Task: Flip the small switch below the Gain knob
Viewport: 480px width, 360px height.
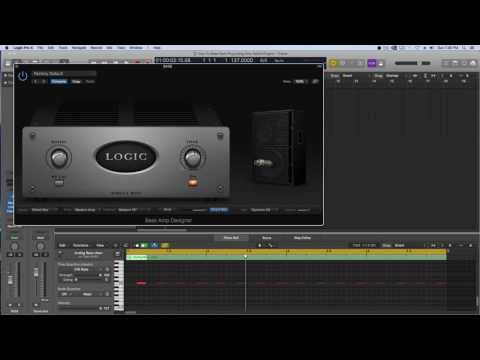Action: tap(59, 183)
